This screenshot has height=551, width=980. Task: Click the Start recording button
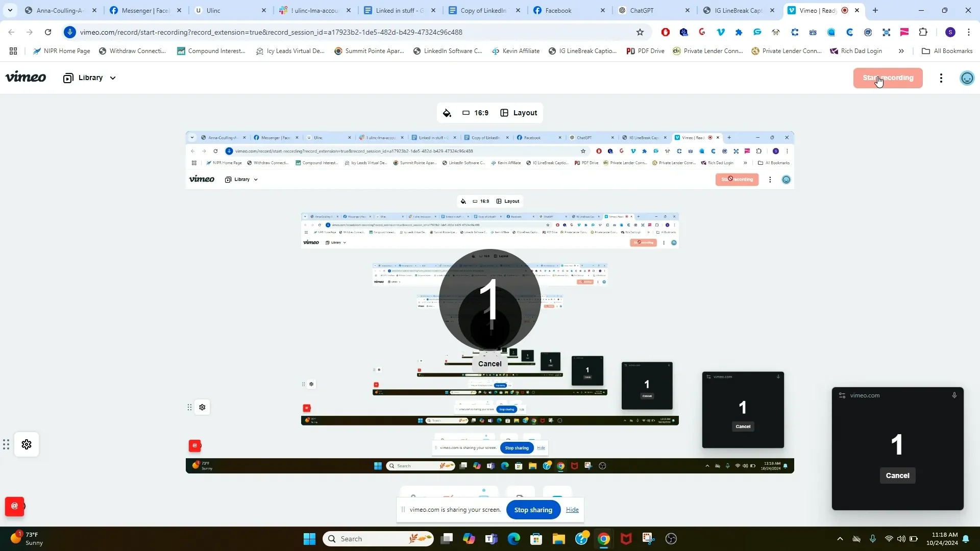tap(888, 78)
